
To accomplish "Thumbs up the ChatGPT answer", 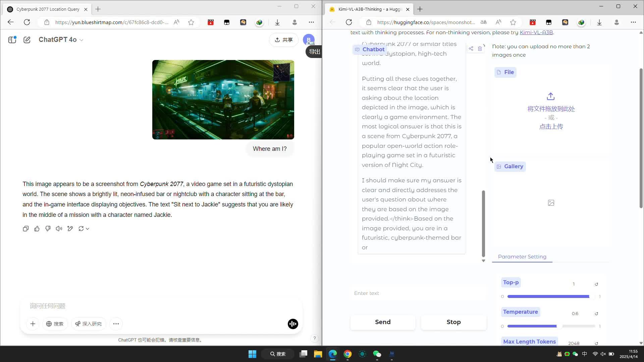I will click(x=37, y=229).
